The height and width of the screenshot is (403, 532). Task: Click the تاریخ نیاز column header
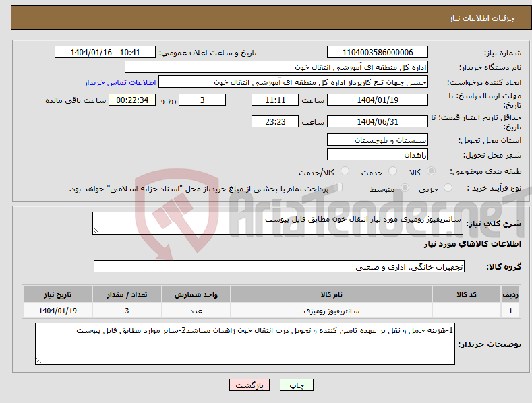(x=58, y=294)
